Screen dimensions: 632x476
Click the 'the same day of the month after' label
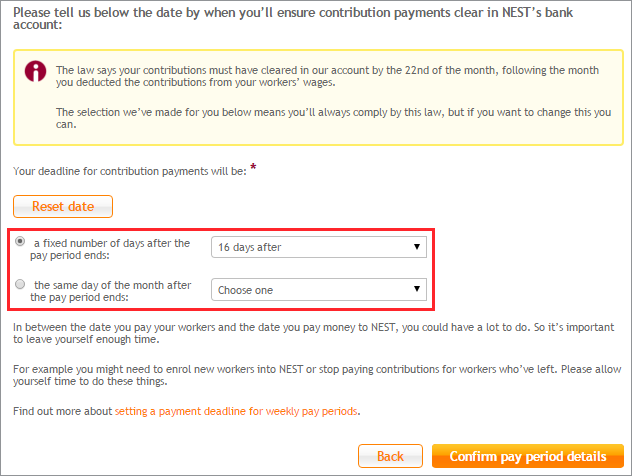pyautogui.click(x=110, y=291)
